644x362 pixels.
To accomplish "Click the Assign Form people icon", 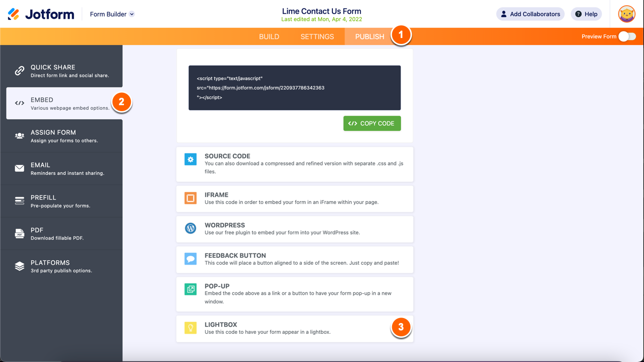I will coord(19,136).
